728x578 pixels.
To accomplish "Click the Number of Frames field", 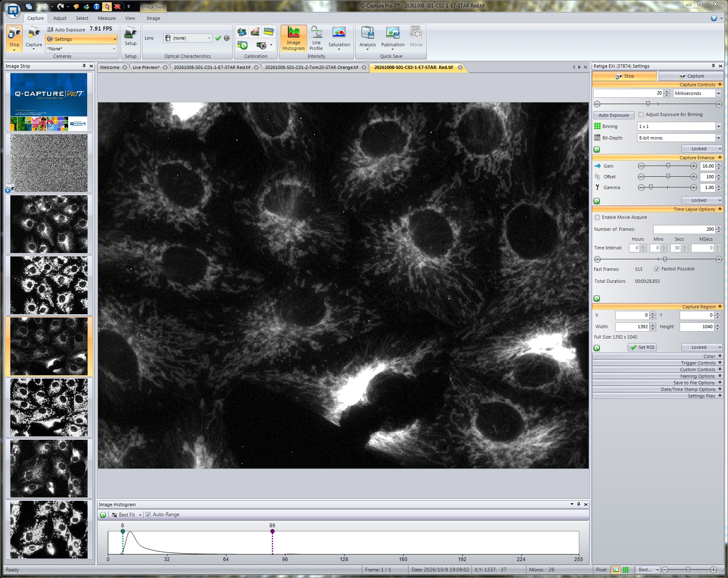I will tap(684, 229).
